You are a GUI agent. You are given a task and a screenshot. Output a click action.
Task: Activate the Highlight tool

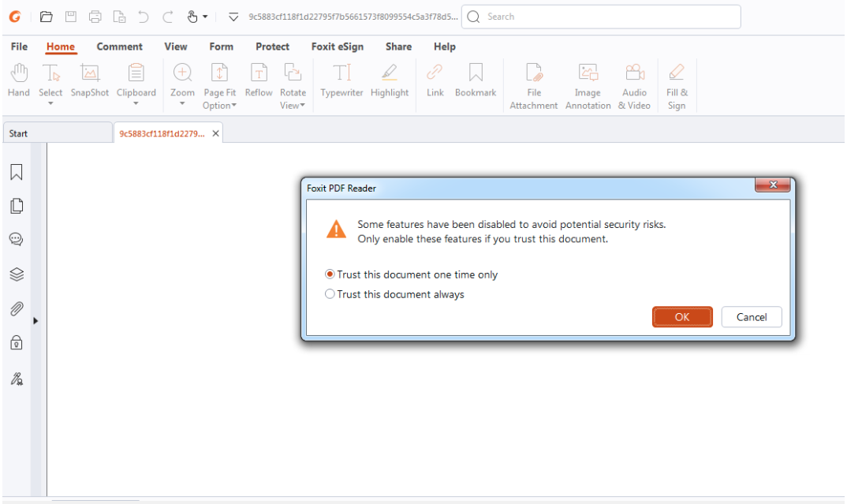click(390, 81)
